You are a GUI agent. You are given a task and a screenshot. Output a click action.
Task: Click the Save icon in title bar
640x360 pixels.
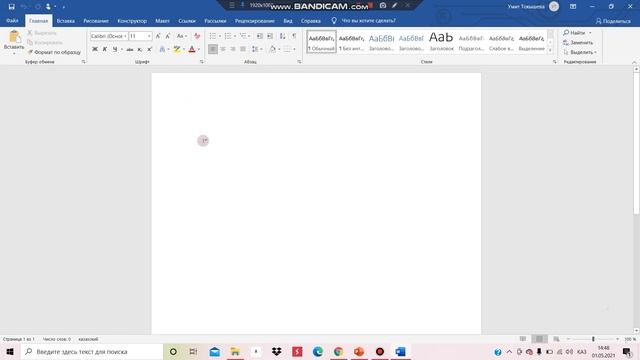point(11,7)
